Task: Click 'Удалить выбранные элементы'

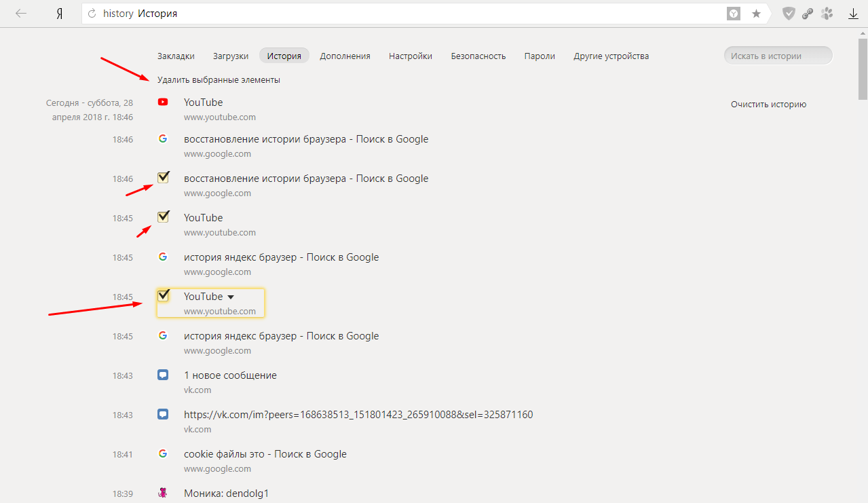Action: (x=219, y=80)
